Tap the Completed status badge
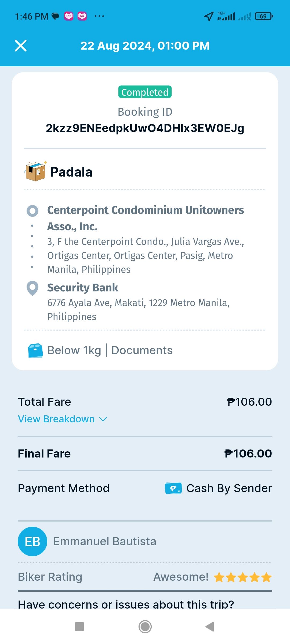The height and width of the screenshot is (644, 290). coord(145,92)
